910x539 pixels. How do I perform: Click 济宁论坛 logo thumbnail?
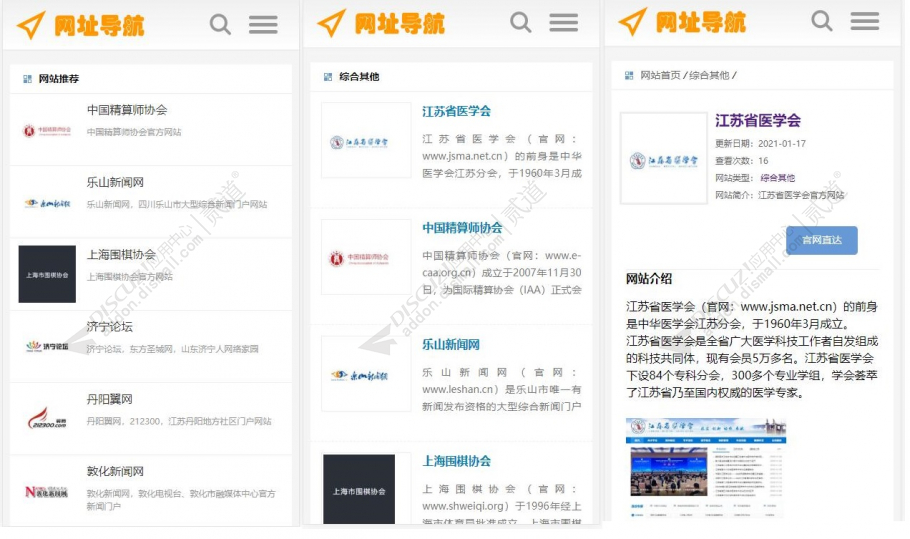tap(47, 346)
